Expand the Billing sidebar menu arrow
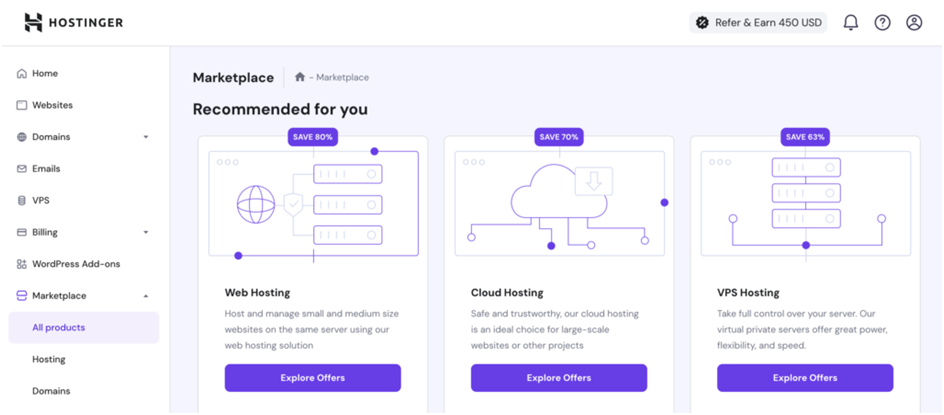 [146, 233]
